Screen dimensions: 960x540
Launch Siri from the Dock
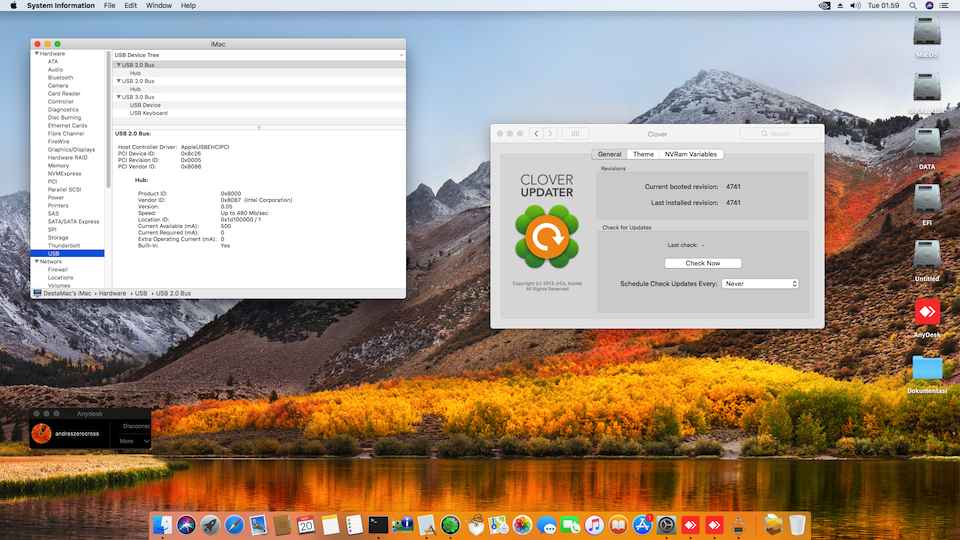(x=186, y=525)
